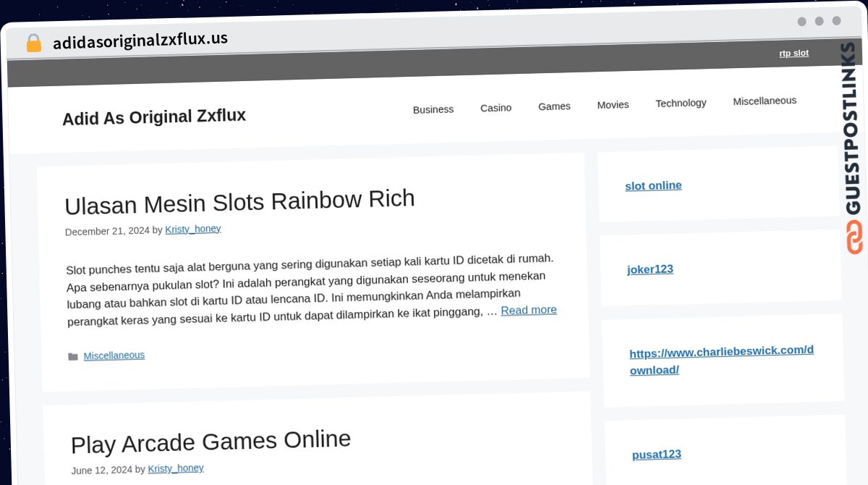
Task: Click the folder category icon next to Miscellaneous
Action: tap(72, 356)
